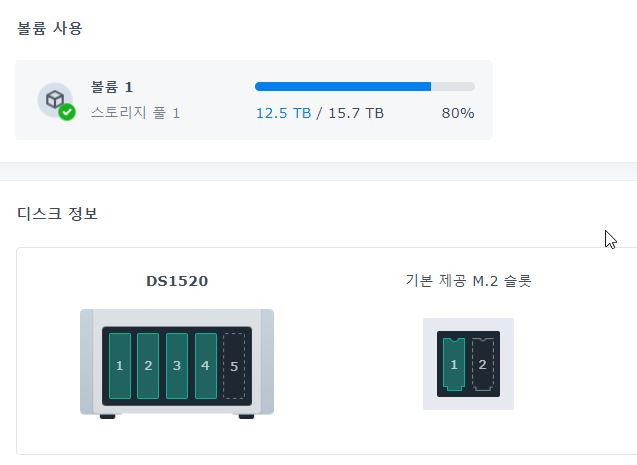
Task: Click the 디스크 정보 section header
Action: (x=57, y=213)
